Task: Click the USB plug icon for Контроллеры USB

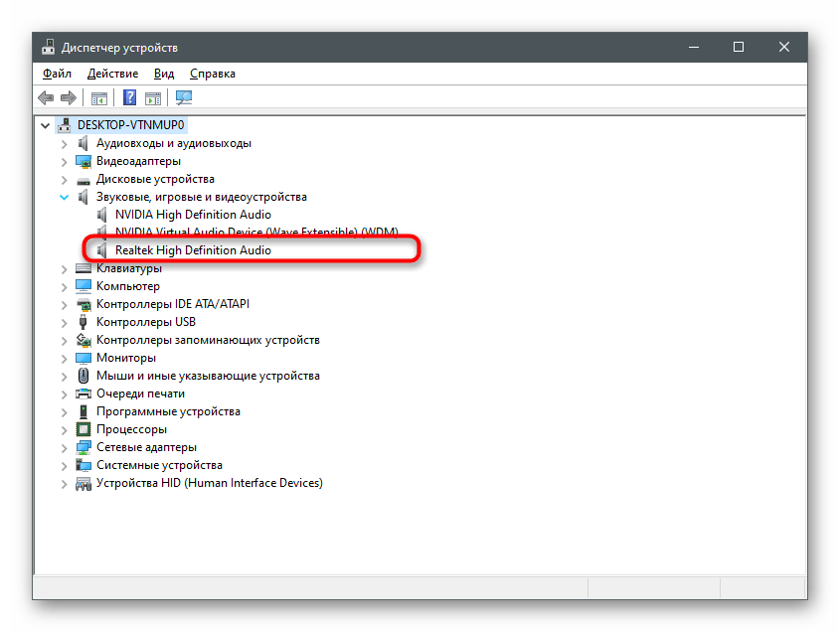Action: pyautogui.click(x=84, y=322)
